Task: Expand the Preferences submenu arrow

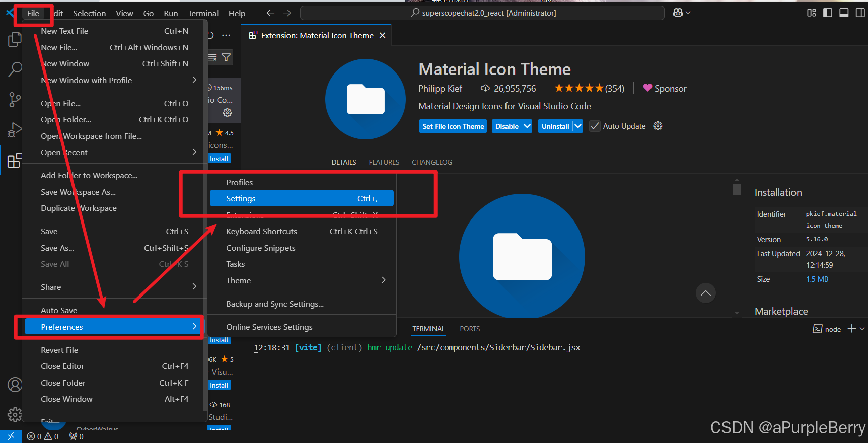Action: (x=194, y=327)
